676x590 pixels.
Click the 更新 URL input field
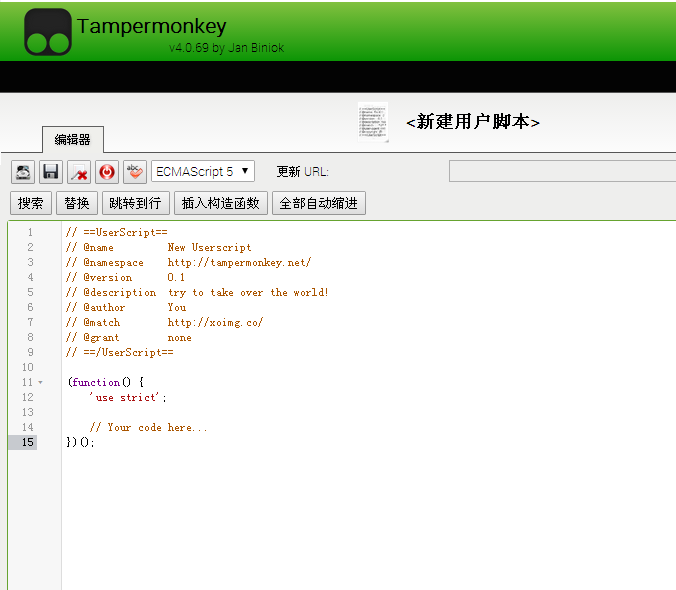click(562, 172)
